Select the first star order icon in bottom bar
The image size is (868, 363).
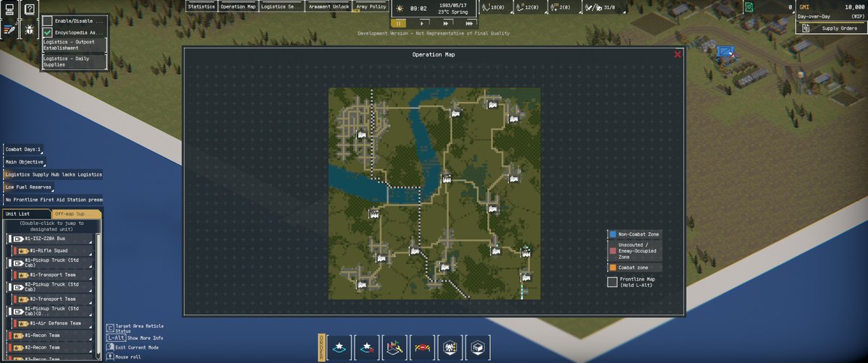coord(339,348)
